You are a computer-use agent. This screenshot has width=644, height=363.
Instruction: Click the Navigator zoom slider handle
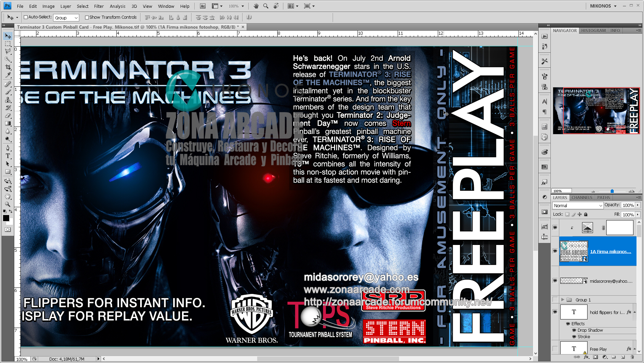pyautogui.click(x=612, y=191)
